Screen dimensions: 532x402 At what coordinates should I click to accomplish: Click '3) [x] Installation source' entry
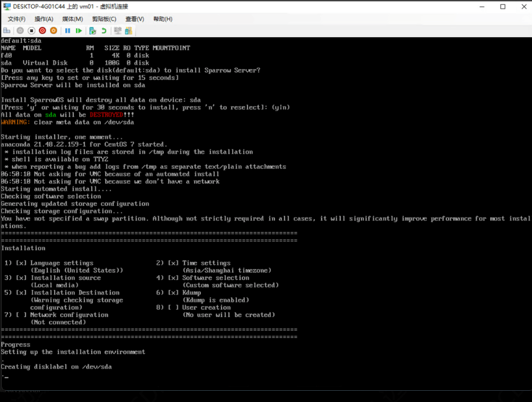pos(53,278)
